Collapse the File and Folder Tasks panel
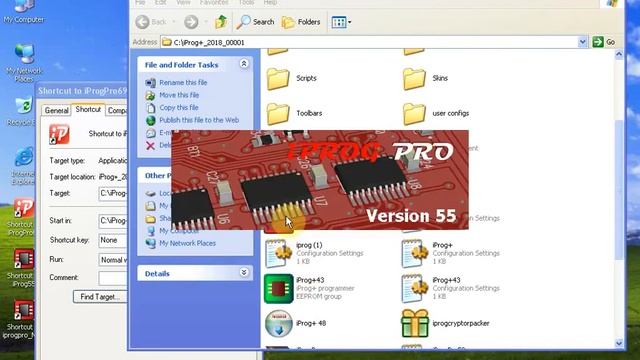Viewport: 640px width, 360px height. 244,64
